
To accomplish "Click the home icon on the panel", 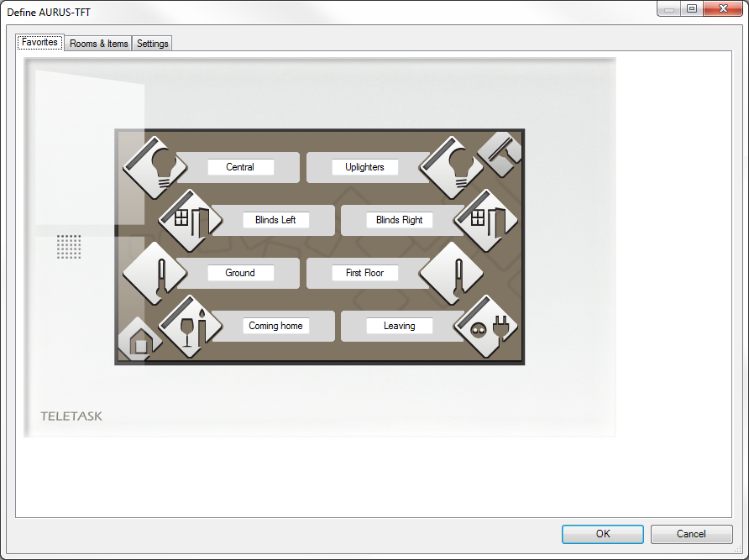I will (x=139, y=341).
